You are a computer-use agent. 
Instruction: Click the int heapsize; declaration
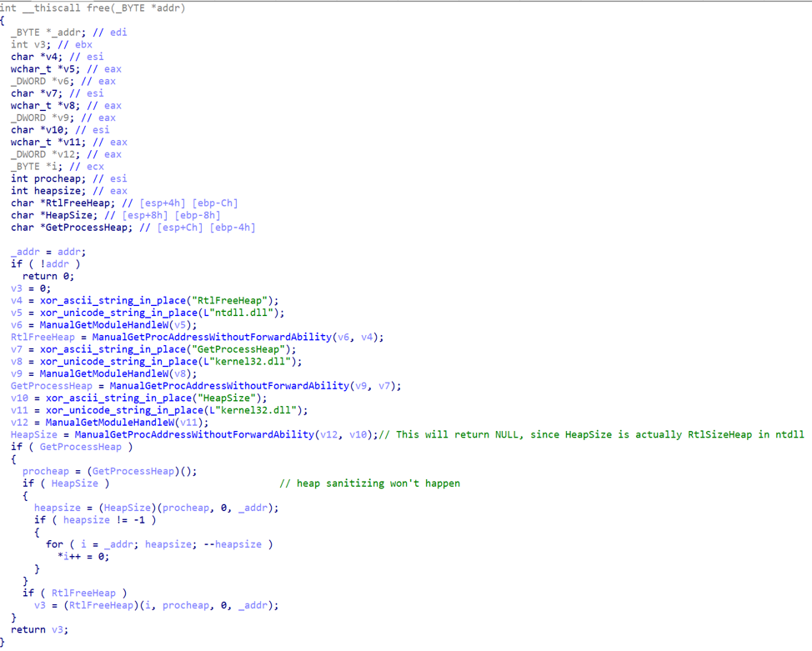click(x=48, y=191)
